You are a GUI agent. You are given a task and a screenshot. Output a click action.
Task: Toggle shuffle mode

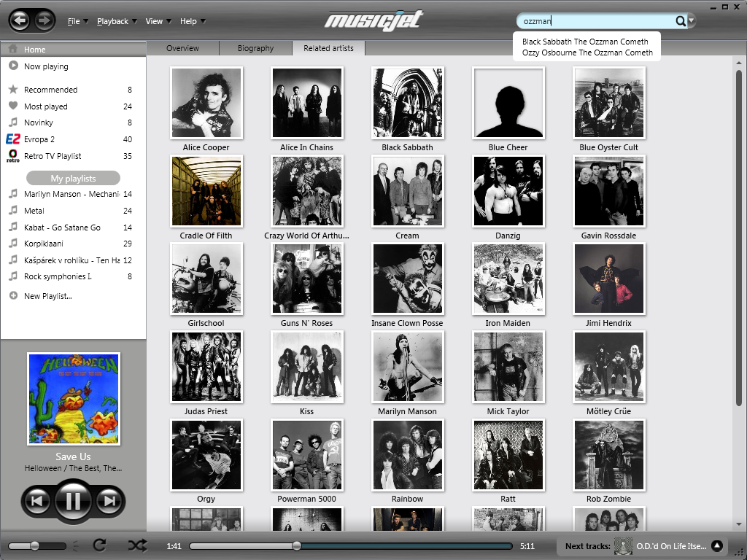(138, 545)
